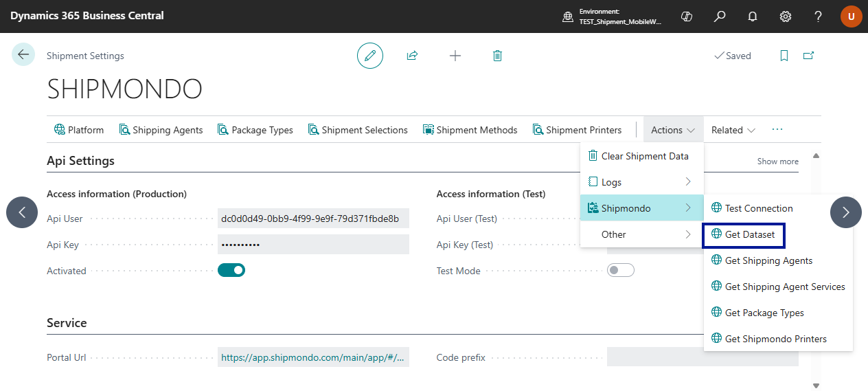Open the help question mark

click(x=819, y=16)
